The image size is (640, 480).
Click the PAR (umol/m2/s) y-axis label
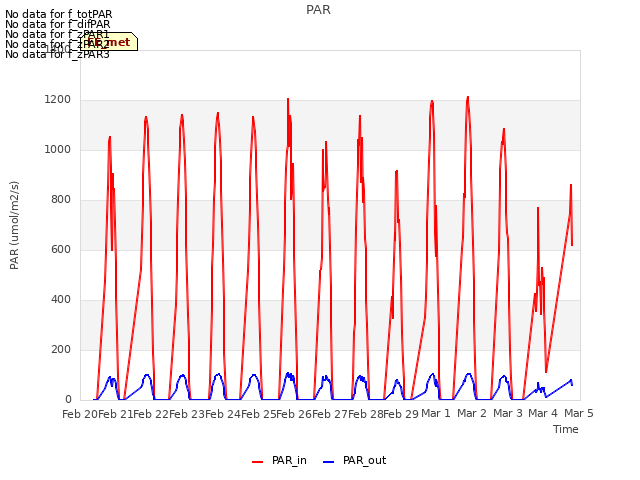coord(14,225)
